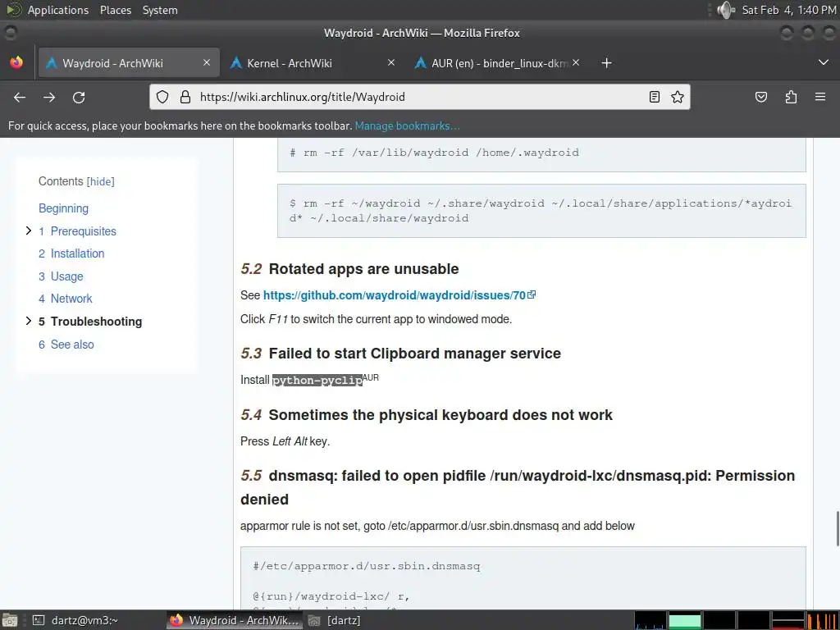The height and width of the screenshot is (630, 840).
Task: Click heading 'Failed to start Clipboard manager service'
Action: 414,354
